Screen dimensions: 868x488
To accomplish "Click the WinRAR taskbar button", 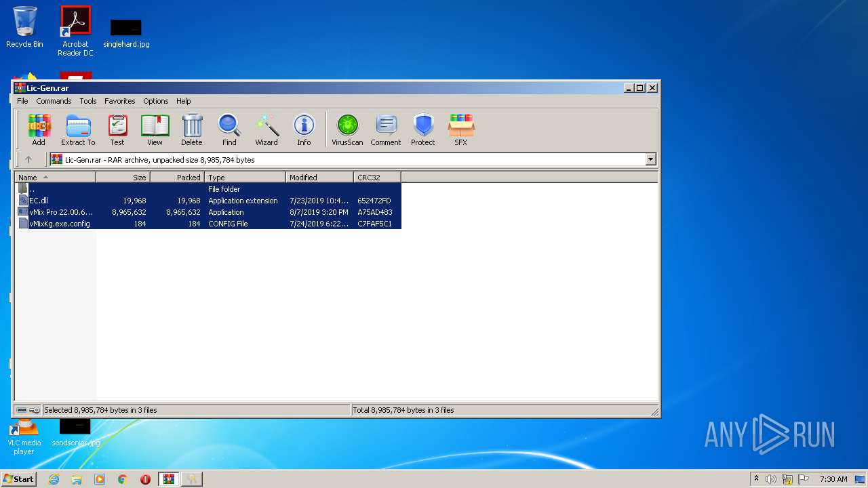I will click(168, 479).
